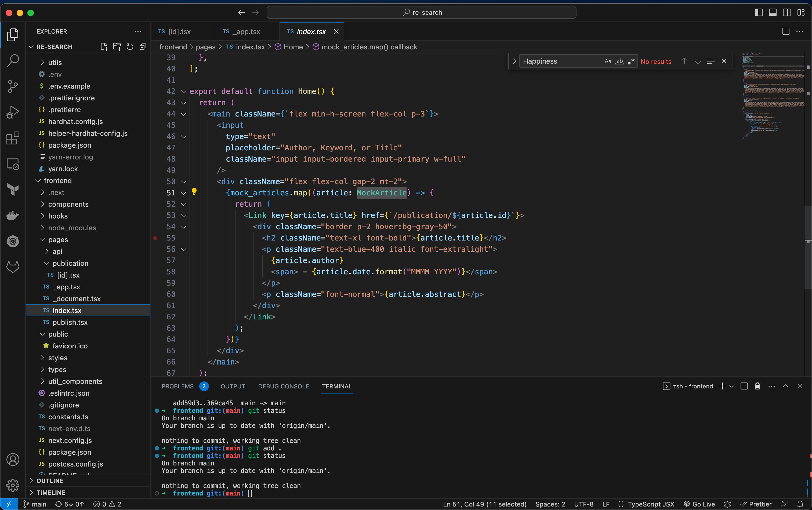The height and width of the screenshot is (510, 812).
Task: Collapse all folders in Explorer
Action: coord(143,47)
